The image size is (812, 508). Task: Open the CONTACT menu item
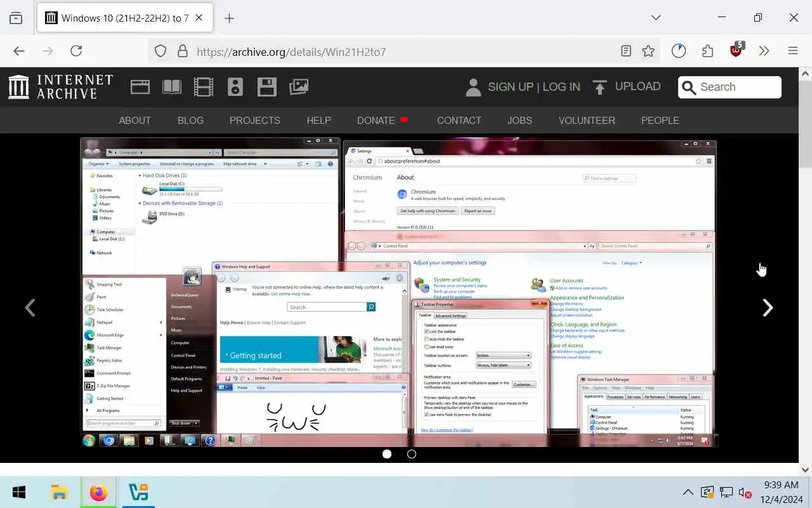point(459,120)
